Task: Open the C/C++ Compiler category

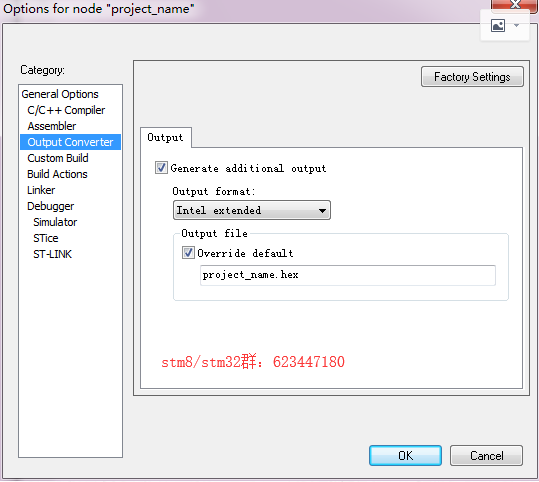Action: [66, 110]
